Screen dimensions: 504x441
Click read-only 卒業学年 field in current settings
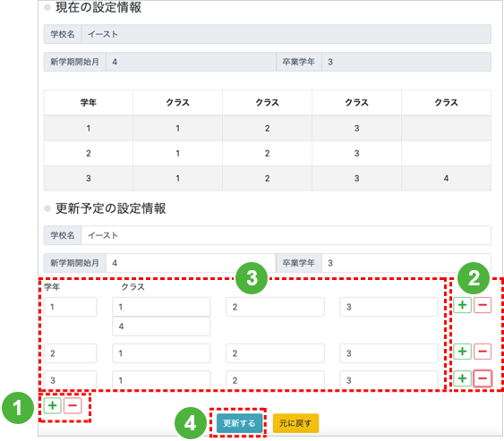point(406,62)
